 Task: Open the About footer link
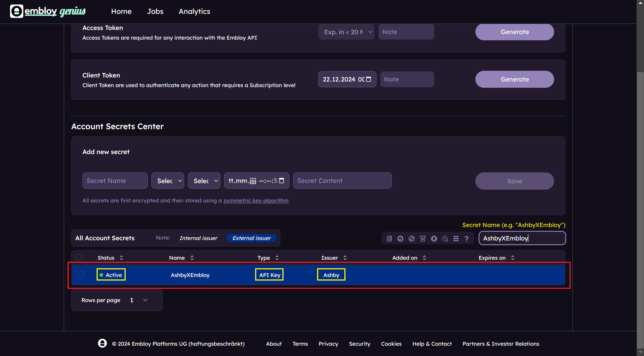click(x=274, y=344)
